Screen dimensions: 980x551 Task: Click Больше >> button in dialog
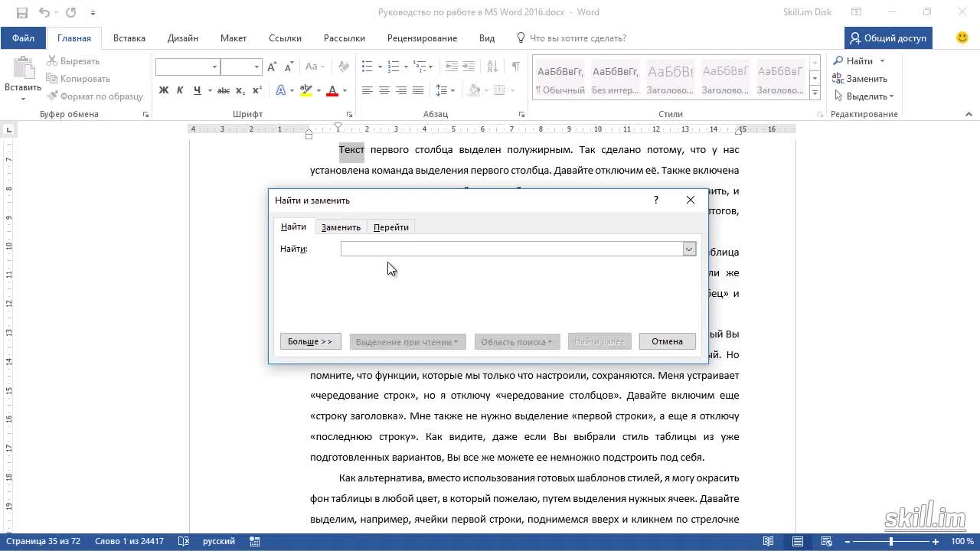pos(310,341)
